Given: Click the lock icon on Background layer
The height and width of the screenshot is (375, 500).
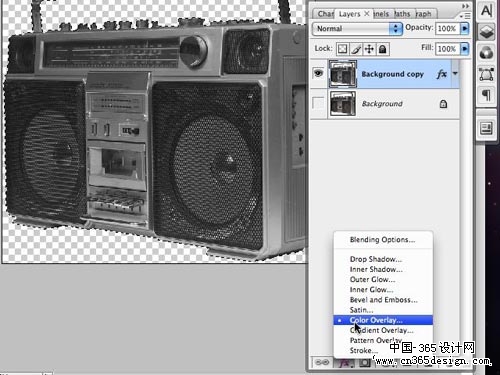Looking at the screenshot, I should point(443,104).
